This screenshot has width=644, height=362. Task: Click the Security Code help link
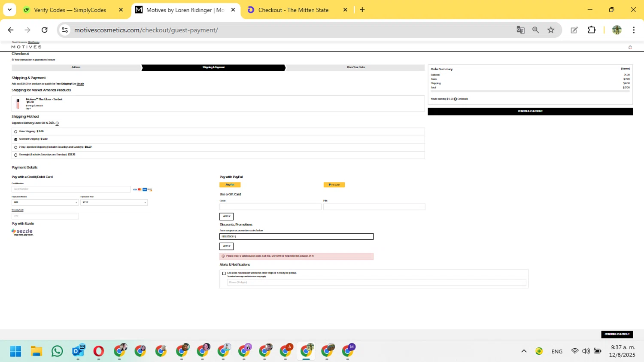point(18,210)
